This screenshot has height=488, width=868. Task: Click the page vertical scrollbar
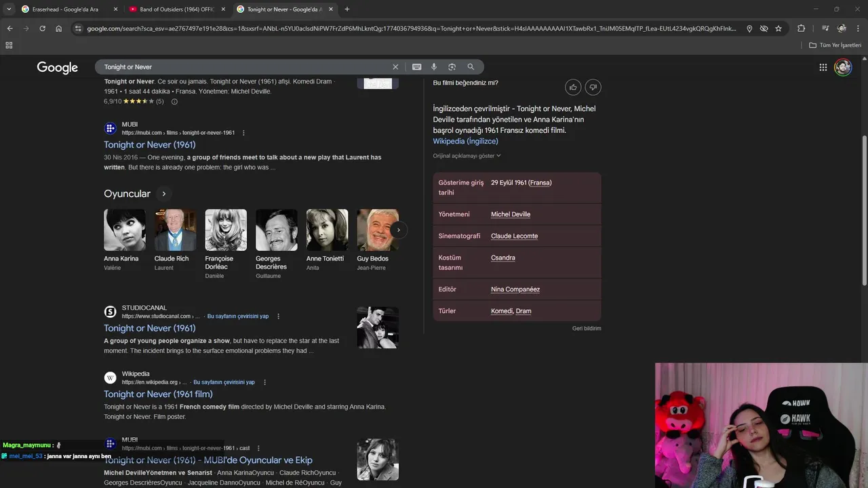(x=864, y=210)
